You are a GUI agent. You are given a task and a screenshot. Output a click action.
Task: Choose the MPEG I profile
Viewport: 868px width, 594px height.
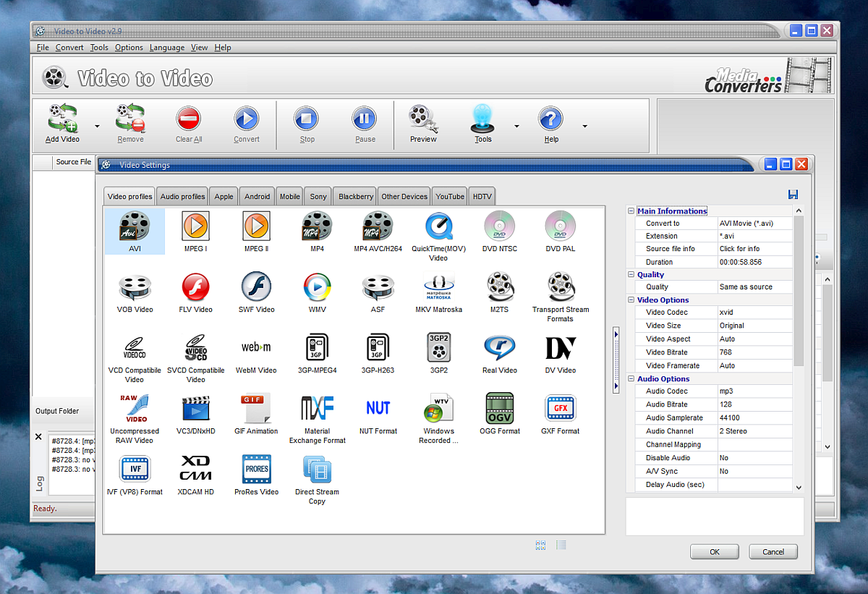[x=195, y=232]
